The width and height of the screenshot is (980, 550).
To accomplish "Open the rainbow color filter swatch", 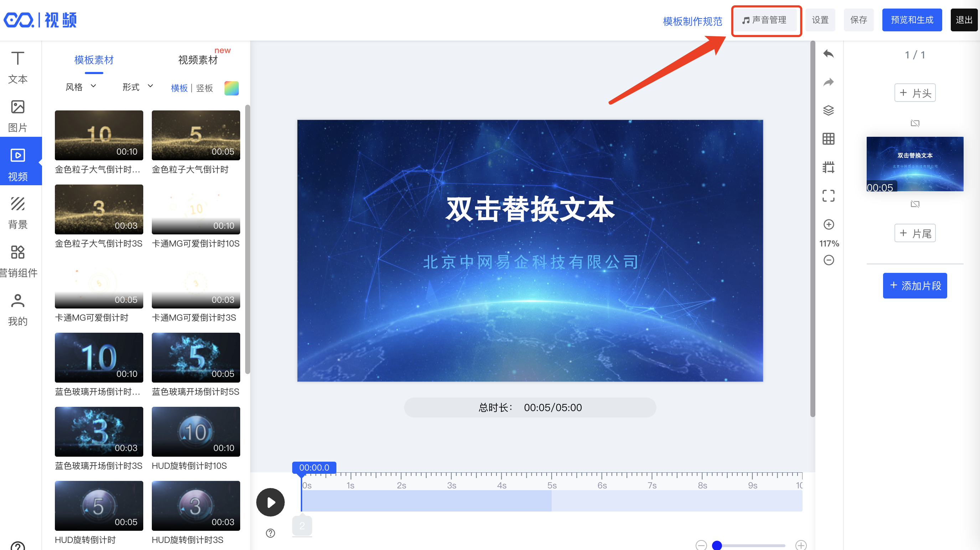I will [231, 88].
